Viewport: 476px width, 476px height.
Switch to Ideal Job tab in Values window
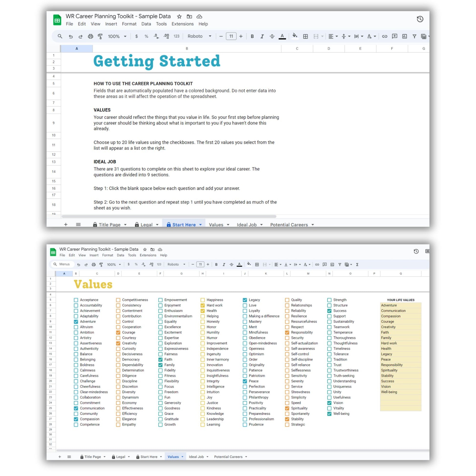pos(196,456)
